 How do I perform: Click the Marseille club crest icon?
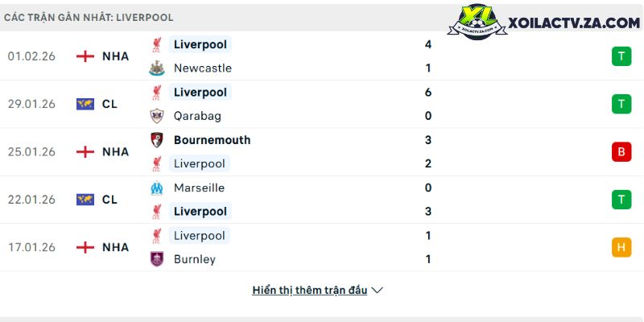[x=156, y=188]
